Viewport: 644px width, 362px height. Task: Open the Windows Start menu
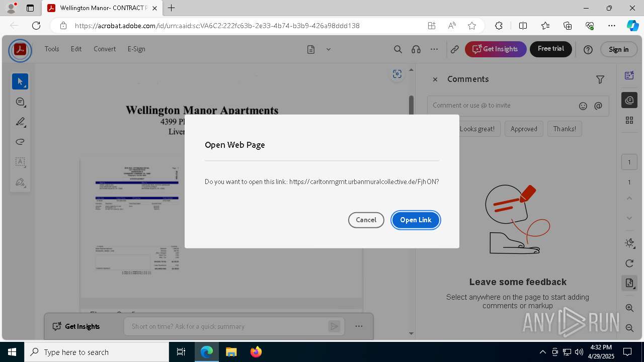[12, 352]
